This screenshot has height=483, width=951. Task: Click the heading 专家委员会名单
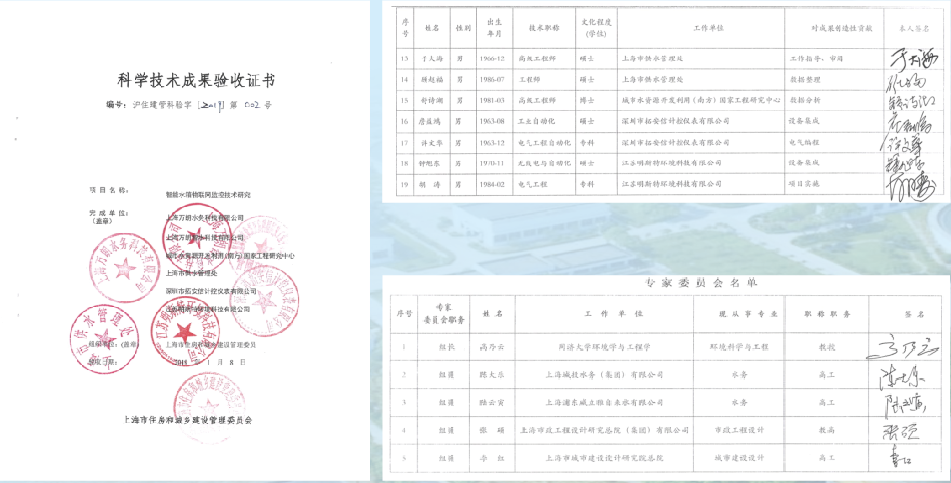coord(661,284)
